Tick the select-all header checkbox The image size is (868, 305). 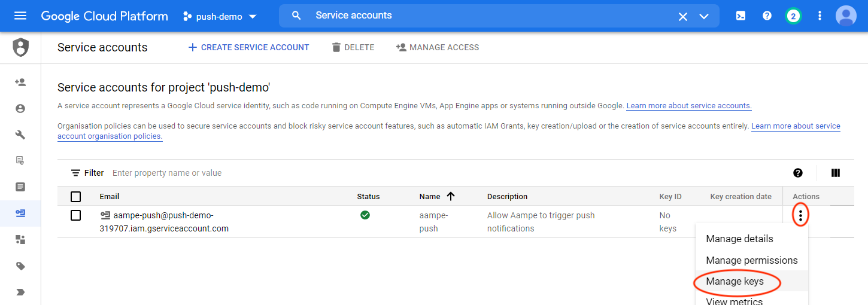[75, 196]
